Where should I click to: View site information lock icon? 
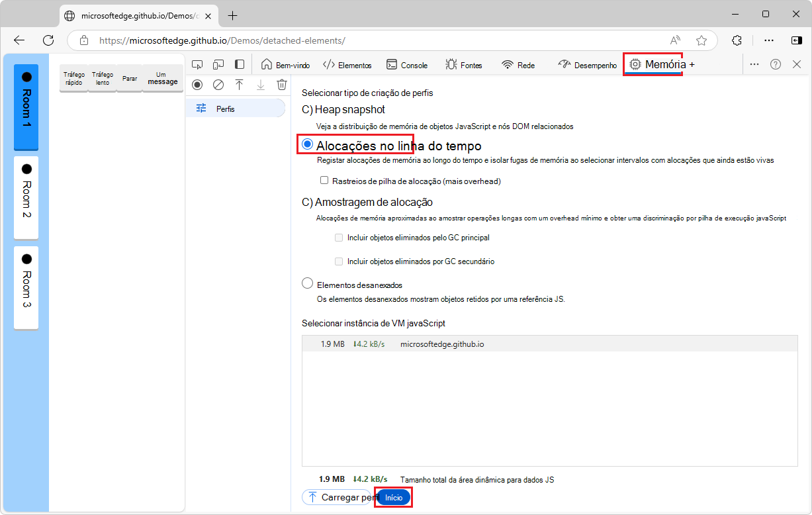point(84,40)
